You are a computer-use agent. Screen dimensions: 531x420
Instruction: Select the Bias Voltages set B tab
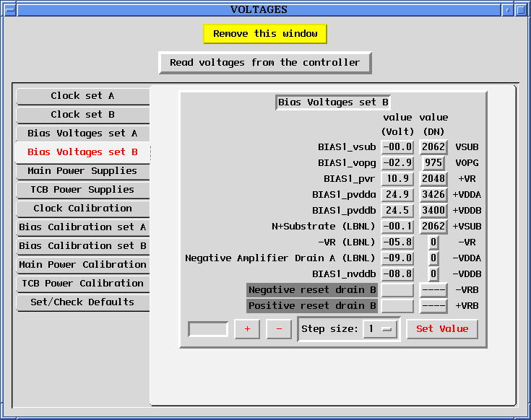[82, 152]
